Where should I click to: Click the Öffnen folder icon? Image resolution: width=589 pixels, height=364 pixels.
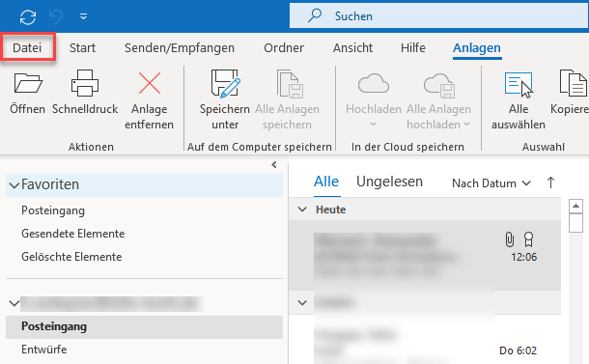point(28,83)
